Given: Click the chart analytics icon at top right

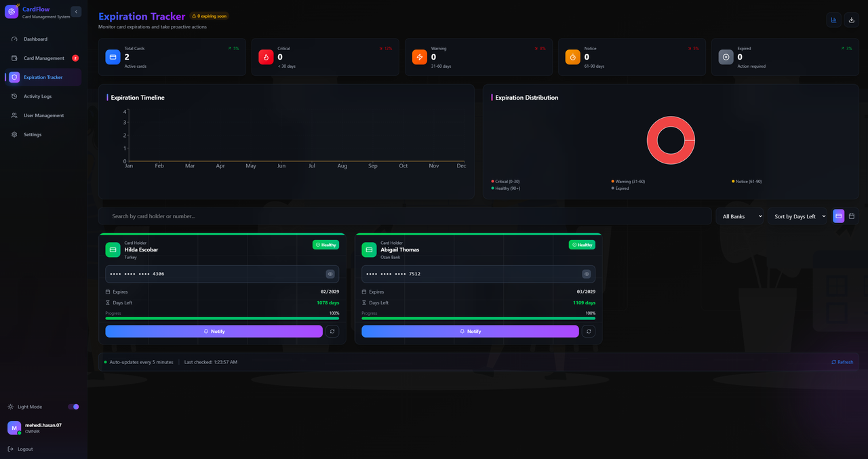Looking at the screenshot, I should [x=833, y=20].
